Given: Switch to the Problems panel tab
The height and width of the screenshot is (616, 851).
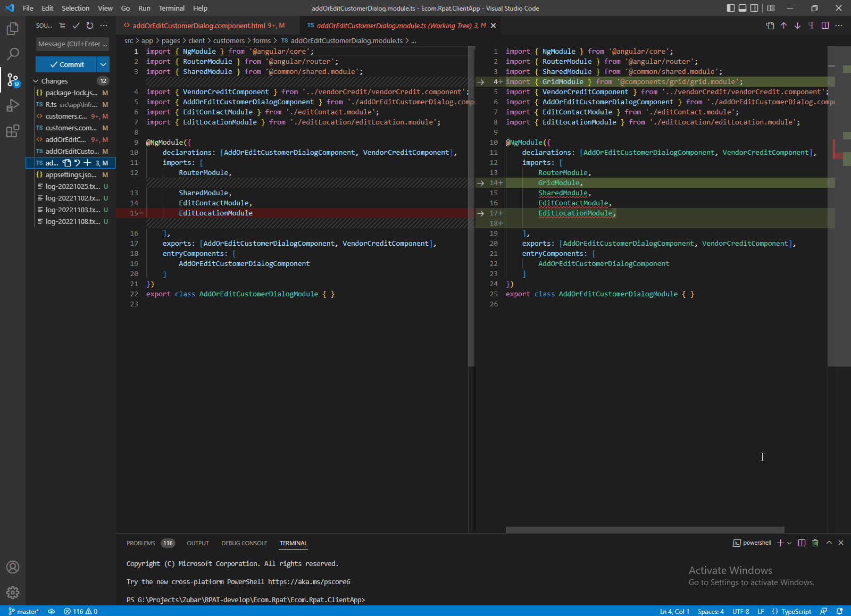Looking at the screenshot, I should tap(141, 543).
